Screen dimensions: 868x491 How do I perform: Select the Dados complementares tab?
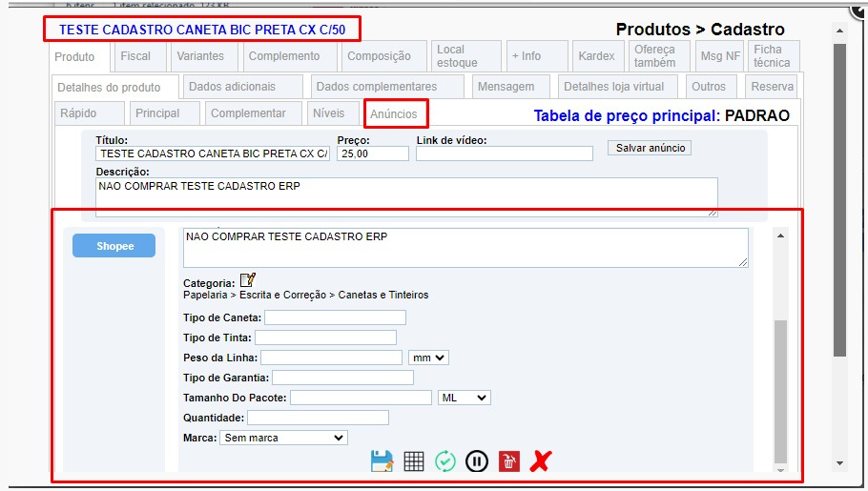coord(387,87)
